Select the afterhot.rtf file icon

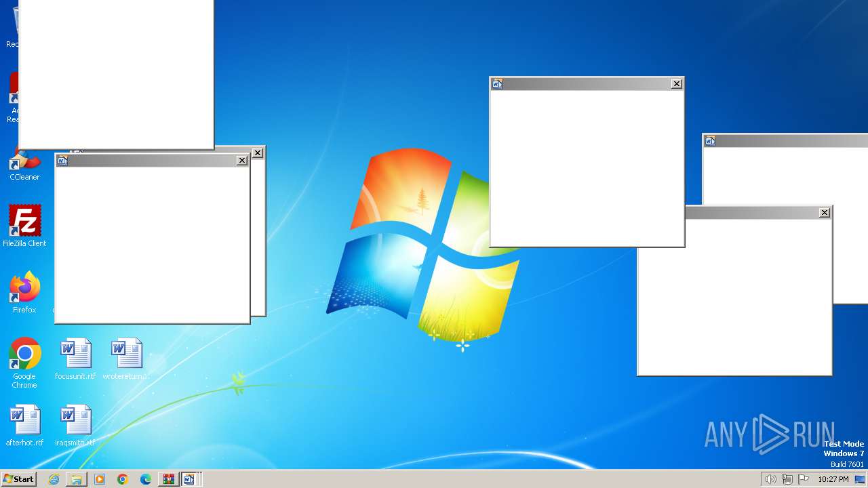(x=24, y=426)
